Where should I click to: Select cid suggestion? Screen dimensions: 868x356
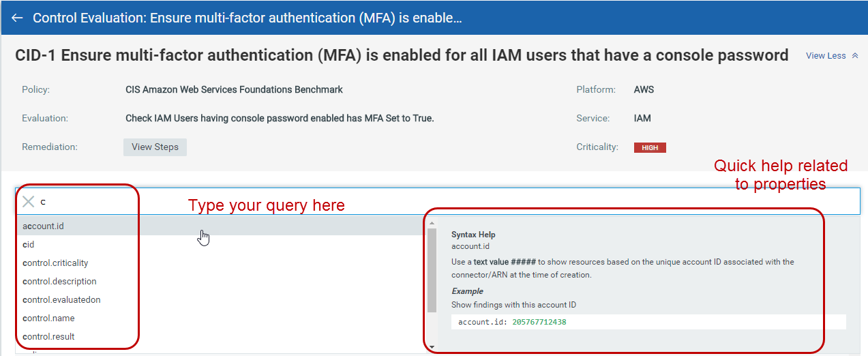tap(221, 244)
